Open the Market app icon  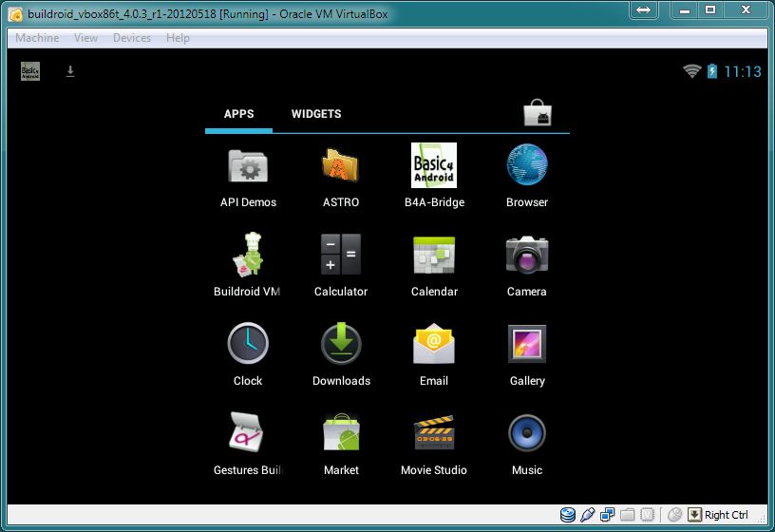click(341, 445)
